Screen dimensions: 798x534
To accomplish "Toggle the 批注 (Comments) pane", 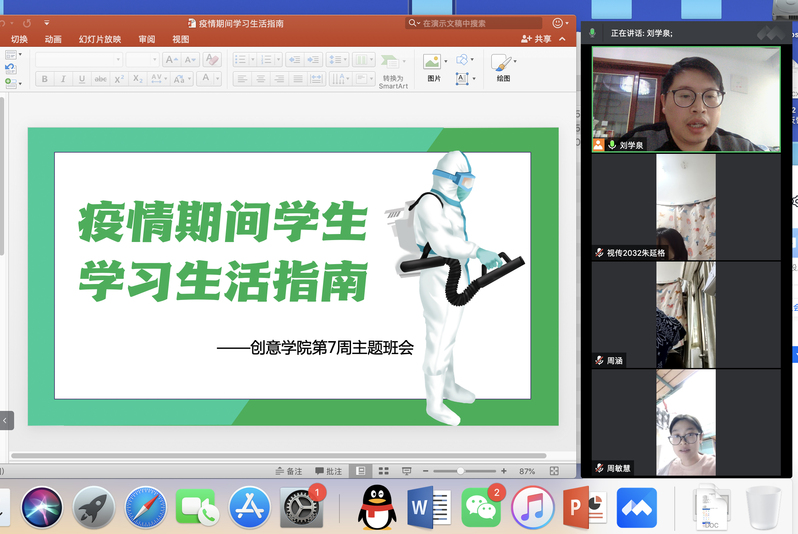I will 328,471.
